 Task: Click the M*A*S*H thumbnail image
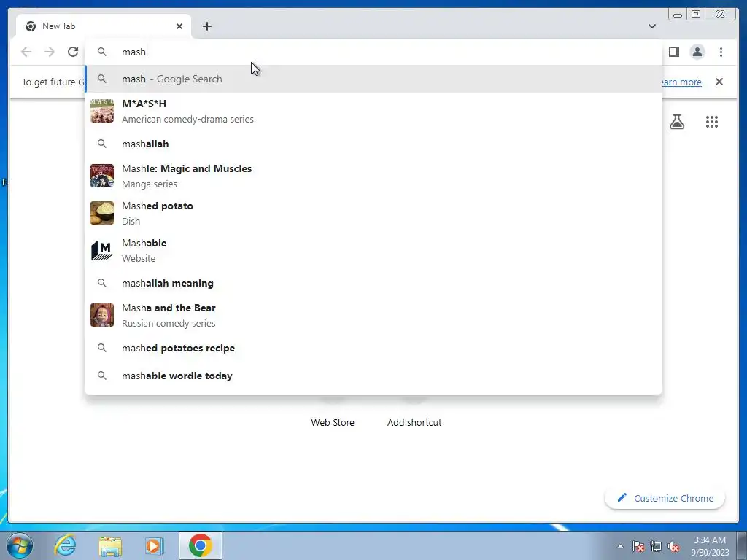[x=102, y=111]
